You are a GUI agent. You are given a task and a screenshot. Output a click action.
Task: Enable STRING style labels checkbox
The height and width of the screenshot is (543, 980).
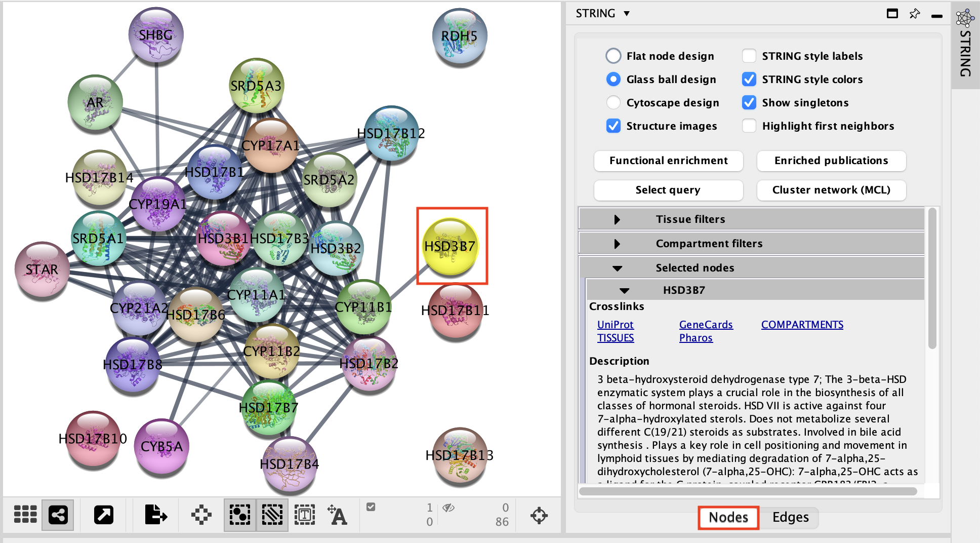[x=749, y=56]
